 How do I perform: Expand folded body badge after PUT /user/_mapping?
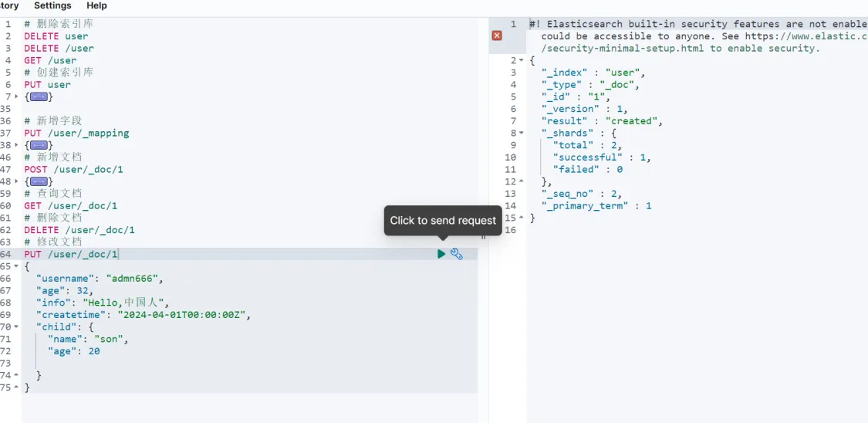[x=39, y=145]
